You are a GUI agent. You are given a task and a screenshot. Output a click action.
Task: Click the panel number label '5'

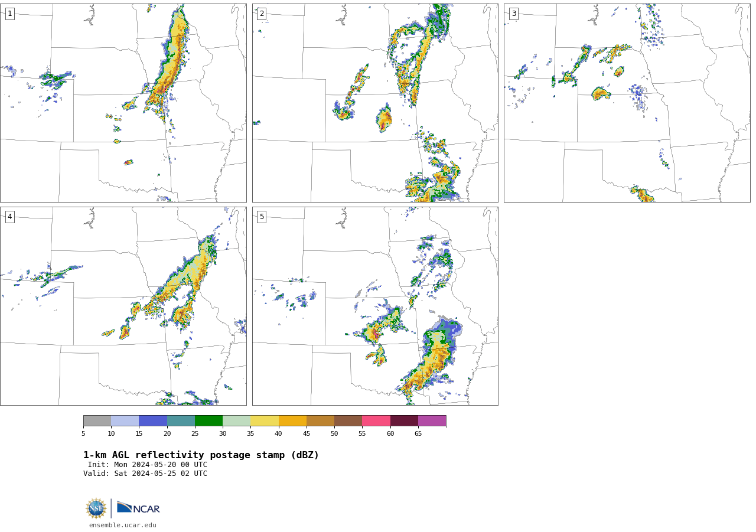tap(262, 217)
